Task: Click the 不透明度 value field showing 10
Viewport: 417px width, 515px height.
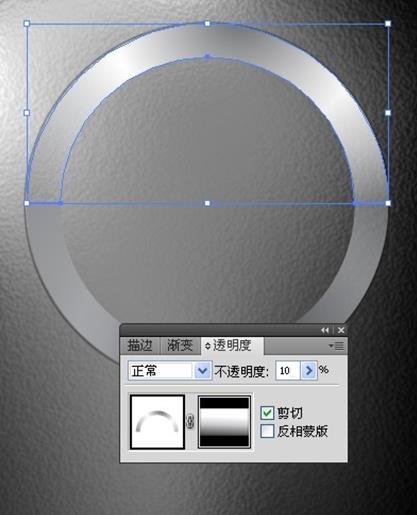Action: point(288,370)
